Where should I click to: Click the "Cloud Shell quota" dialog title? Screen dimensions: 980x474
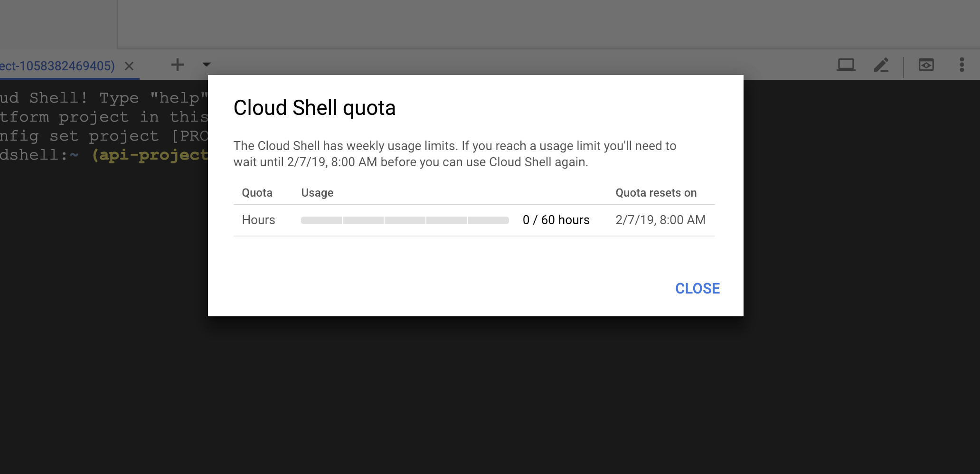coord(314,108)
